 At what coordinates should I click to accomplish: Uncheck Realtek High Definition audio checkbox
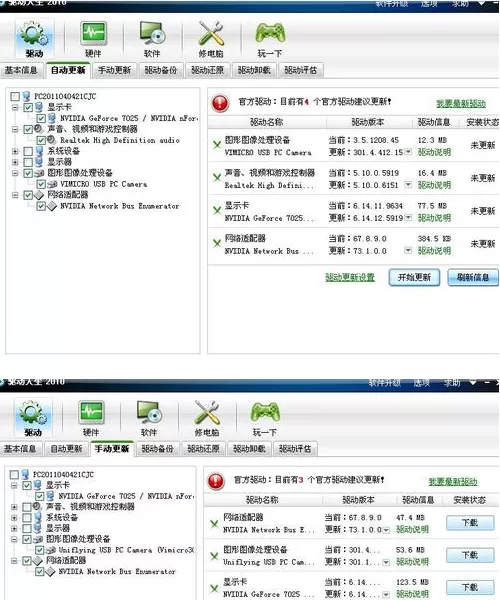pos(41,140)
